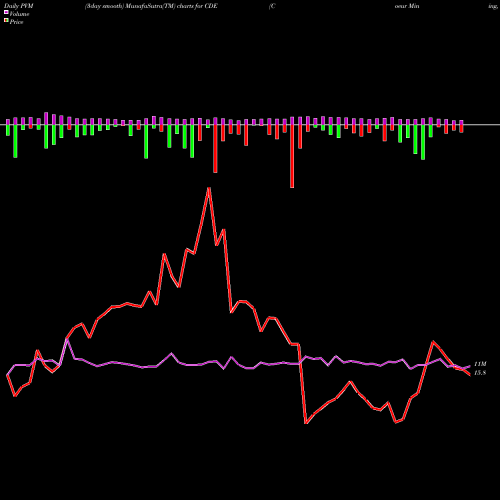Click the '11M' volume value label
Viewport: 500px width, 500px height.
[480, 364]
